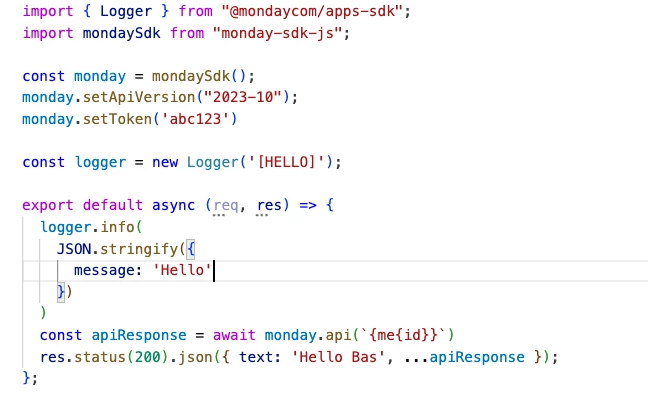Click the JSON.stringify call
The width and height of the screenshot is (648, 398).
(x=117, y=249)
